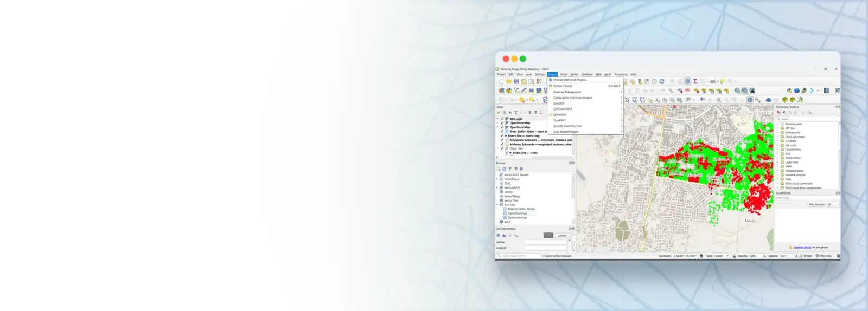Screen dimensions: 868x311
Task: Click the Latitude field in GPS panel
Action: click(x=545, y=242)
